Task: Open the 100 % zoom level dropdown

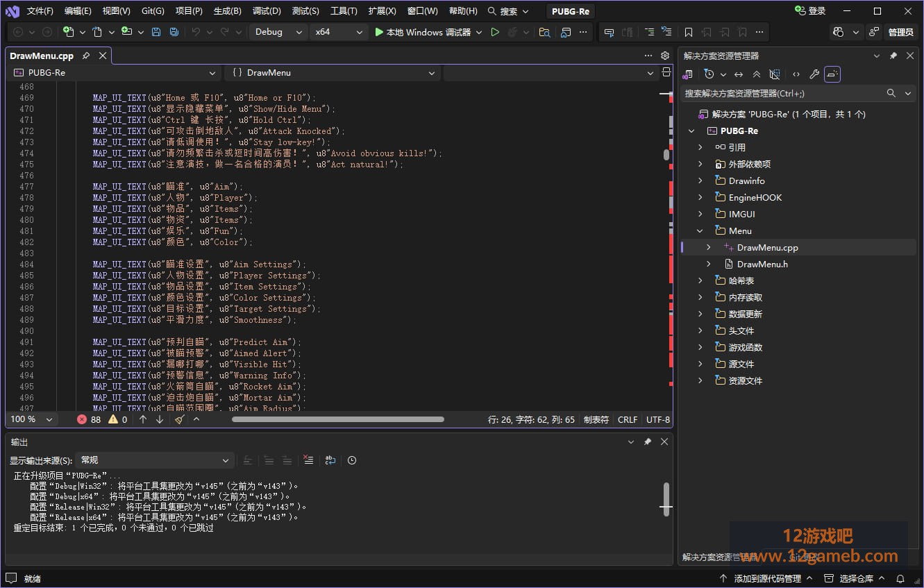Action: [31, 419]
